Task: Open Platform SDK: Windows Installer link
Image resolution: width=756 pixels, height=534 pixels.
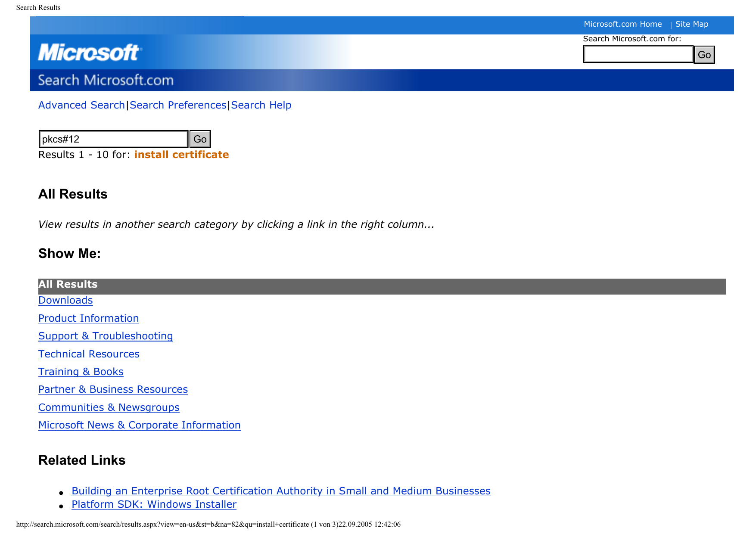Action: [154, 504]
